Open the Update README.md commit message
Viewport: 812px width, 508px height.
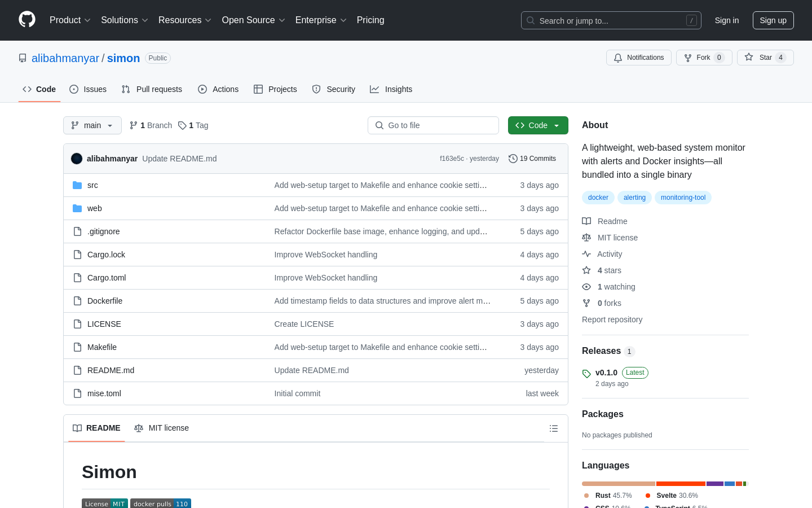179,159
